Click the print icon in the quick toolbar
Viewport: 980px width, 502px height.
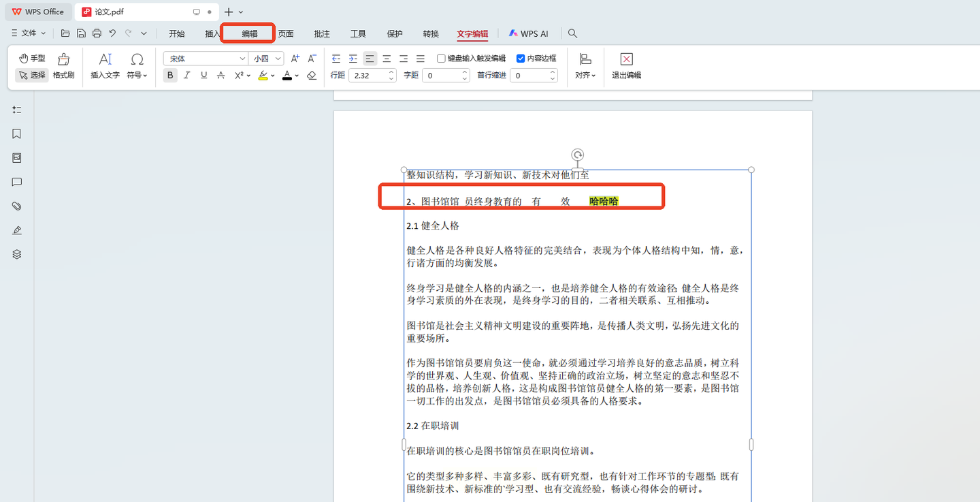(97, 33)
